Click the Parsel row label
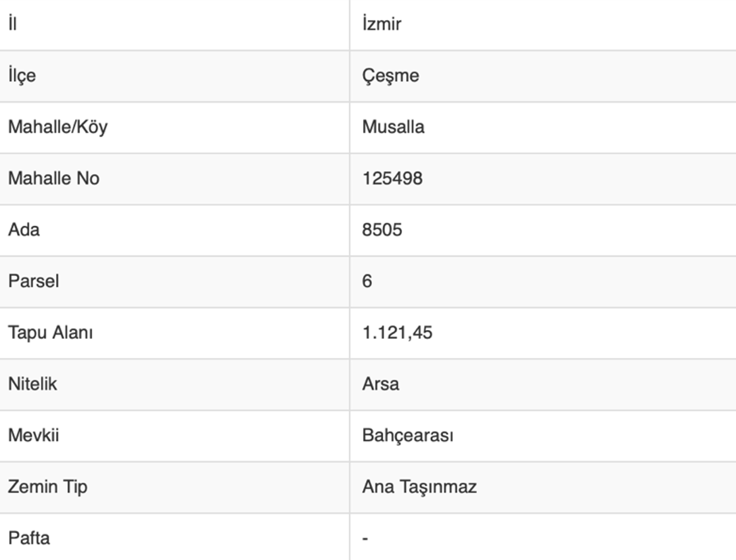 click(x=33, y=281)
